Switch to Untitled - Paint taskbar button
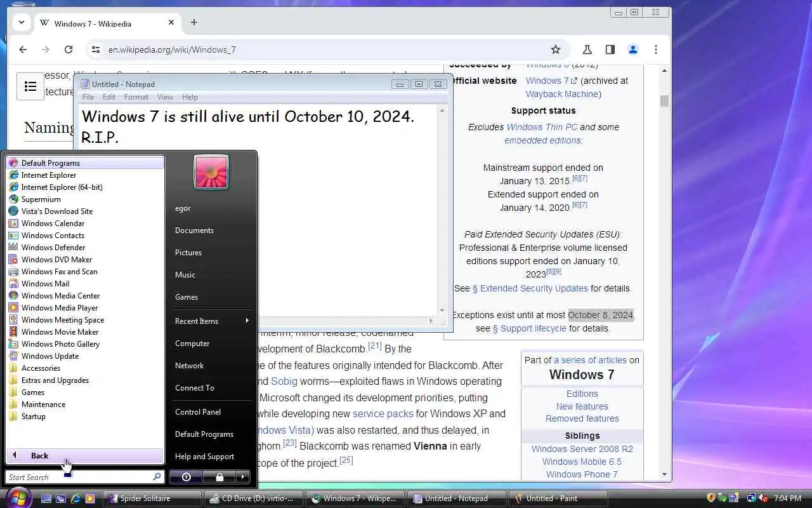 pos(559,498)
